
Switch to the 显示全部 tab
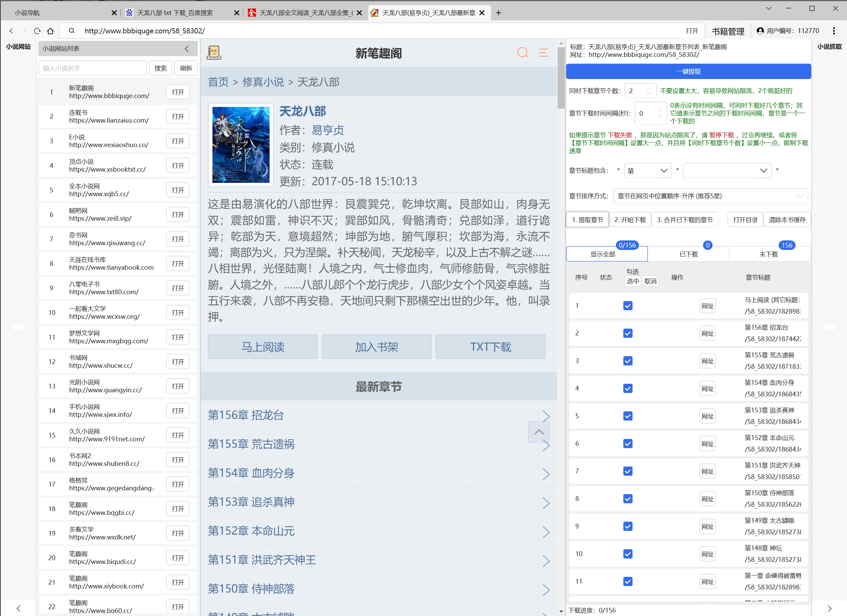point(607,254)
